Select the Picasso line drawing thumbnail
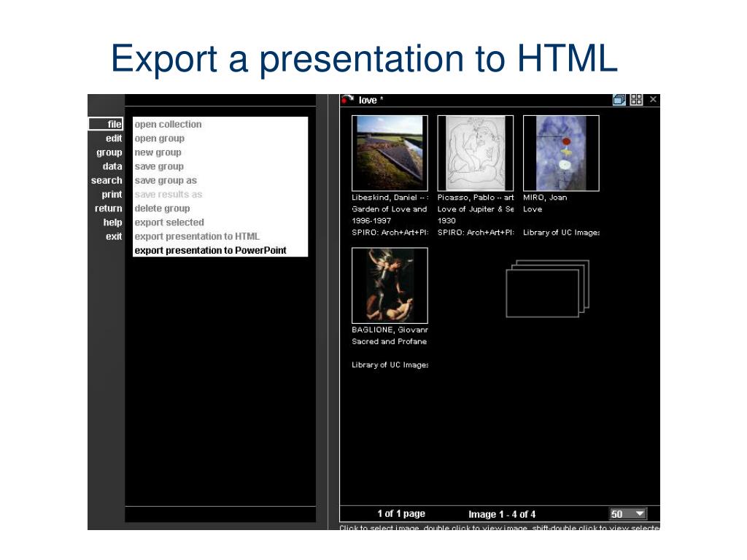Viewport: 747px width, 560px height. click(x=476, y=153)
